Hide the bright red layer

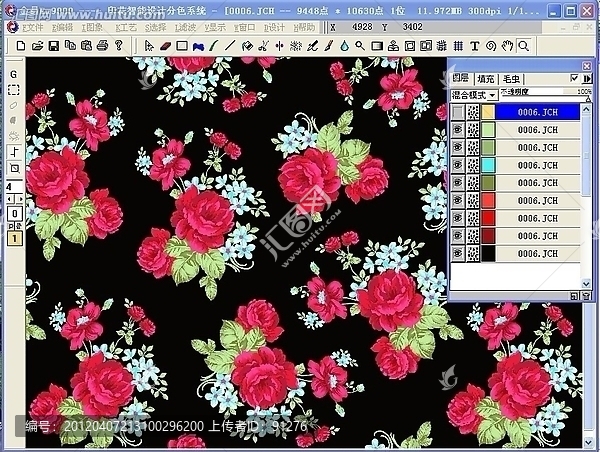pos(457,218)
